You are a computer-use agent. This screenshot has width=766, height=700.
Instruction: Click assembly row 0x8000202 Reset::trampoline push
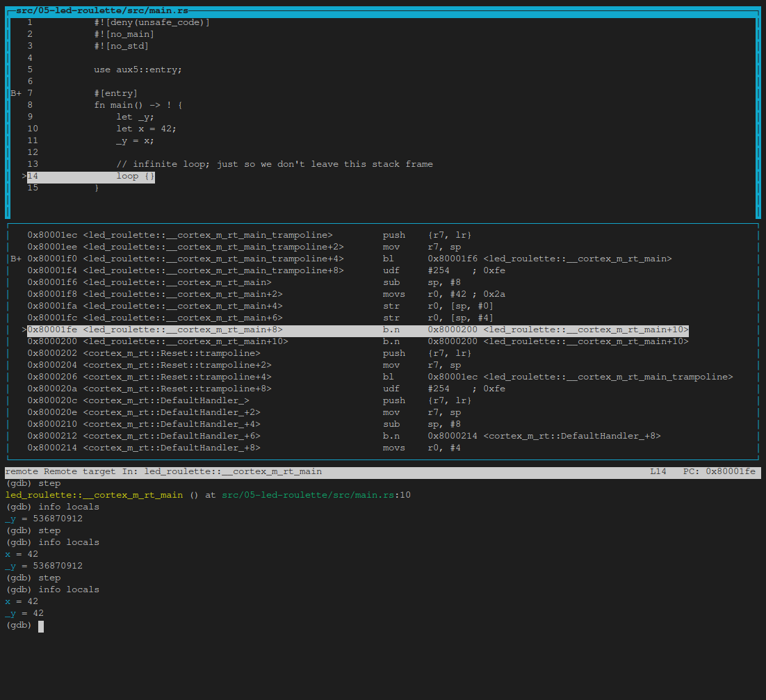click(x=249, y=354)
